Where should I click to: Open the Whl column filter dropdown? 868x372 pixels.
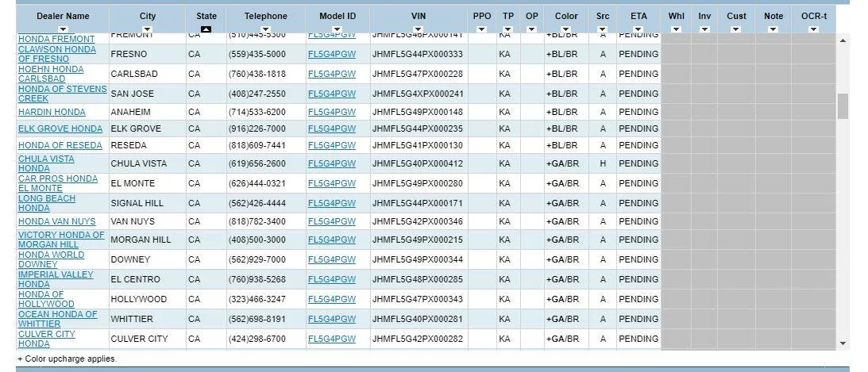(x=676, y=29)
